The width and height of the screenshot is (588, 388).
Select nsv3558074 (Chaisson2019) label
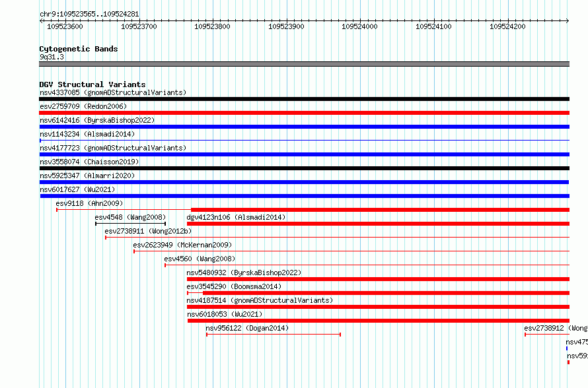click(x=89, y=162)
